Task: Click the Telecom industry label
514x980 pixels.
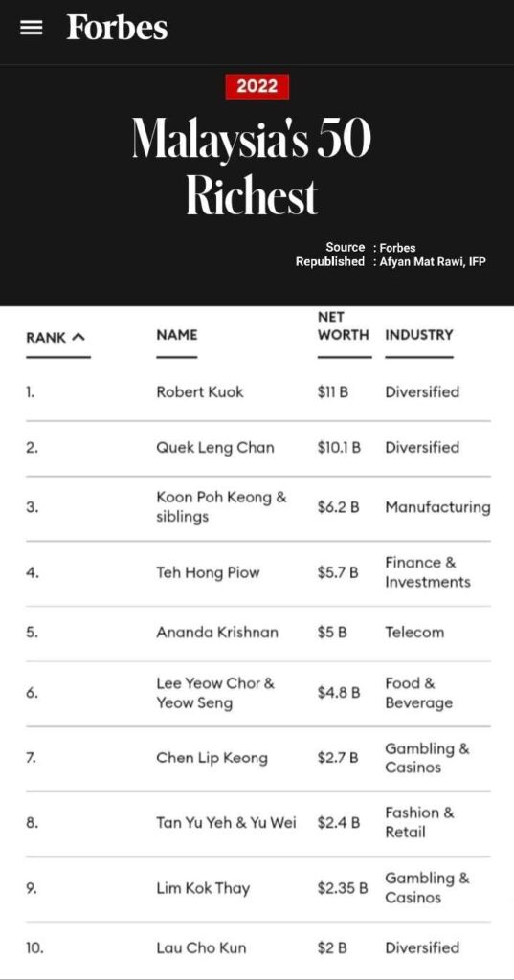Action: click(x=414, y=633)
